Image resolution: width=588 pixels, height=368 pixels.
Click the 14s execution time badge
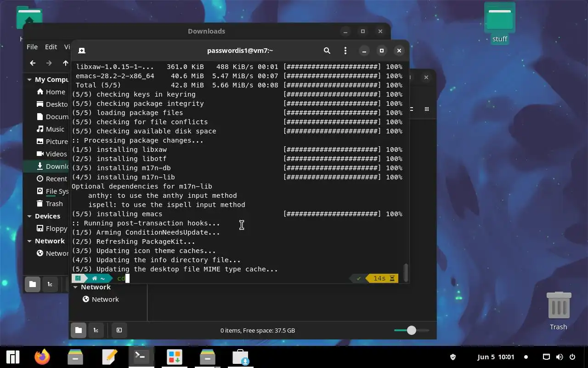[x=382, y=278]
